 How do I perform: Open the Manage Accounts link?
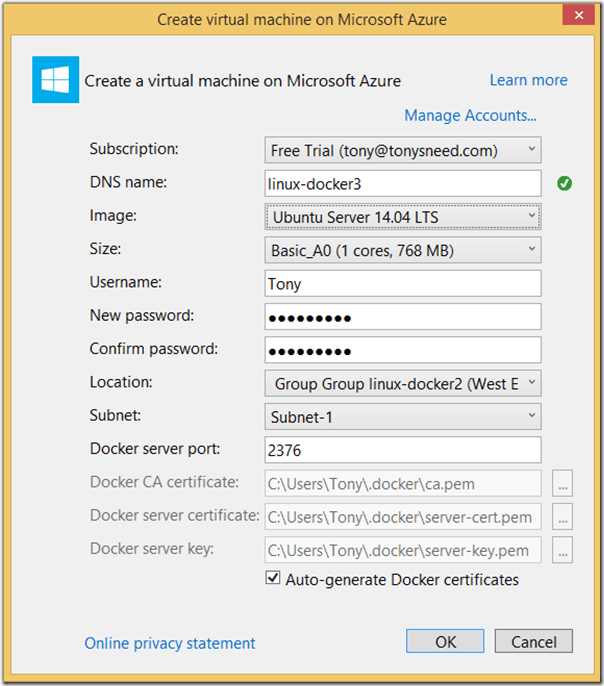[470, 116]
